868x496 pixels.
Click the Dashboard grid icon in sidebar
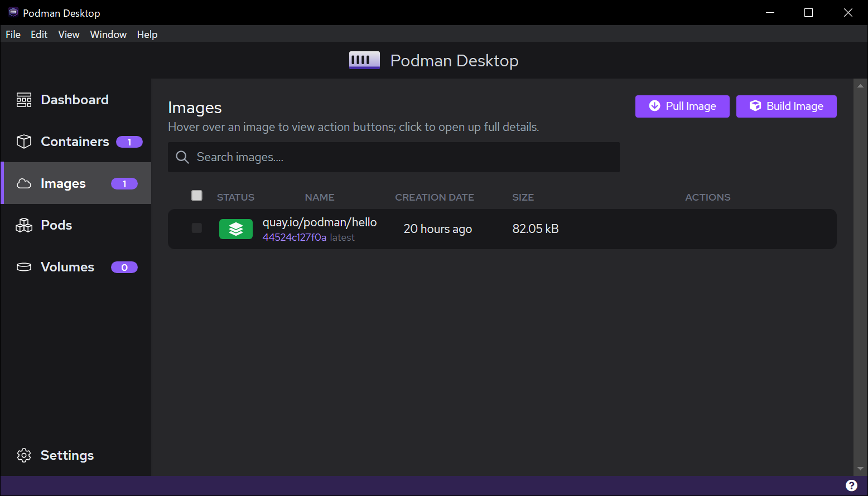pyautogui.click(x=24, y=100)
